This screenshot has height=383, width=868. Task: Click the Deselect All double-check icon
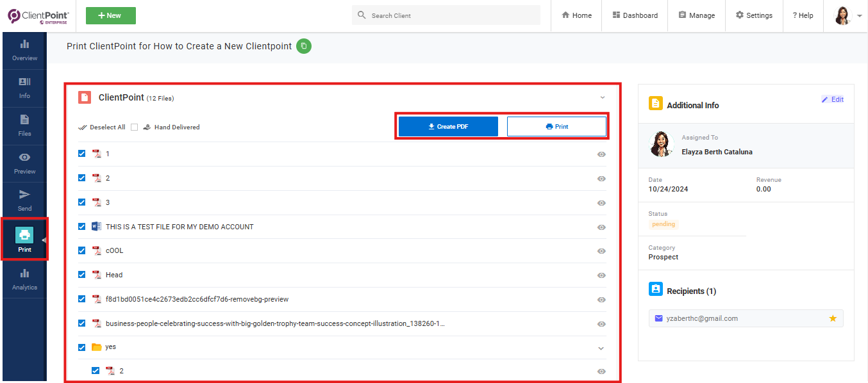[83, 127]
